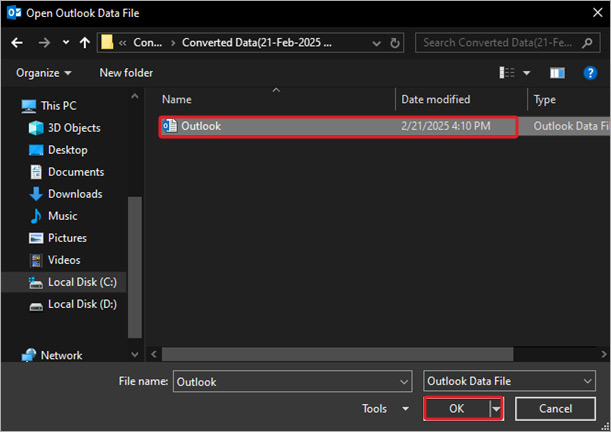Click the Up directory arrow
This screenshot has height=432, width=611.
coord(85,43)
